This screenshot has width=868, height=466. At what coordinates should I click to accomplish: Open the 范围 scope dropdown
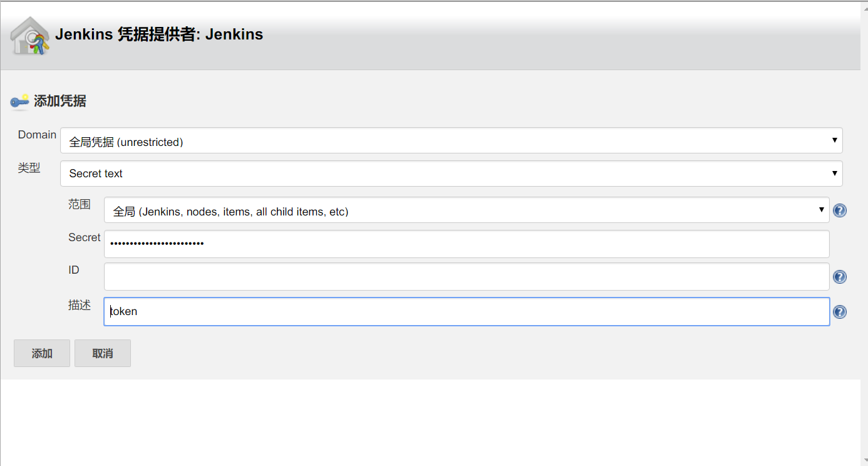click(x=467, y=210)
